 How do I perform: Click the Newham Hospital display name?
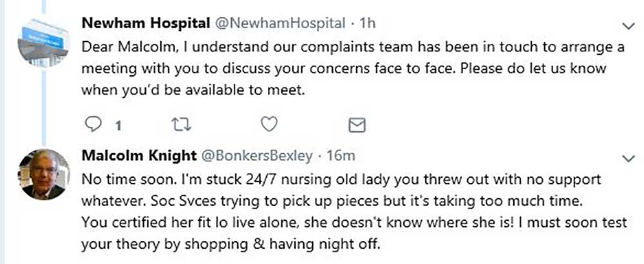point(146,24)
